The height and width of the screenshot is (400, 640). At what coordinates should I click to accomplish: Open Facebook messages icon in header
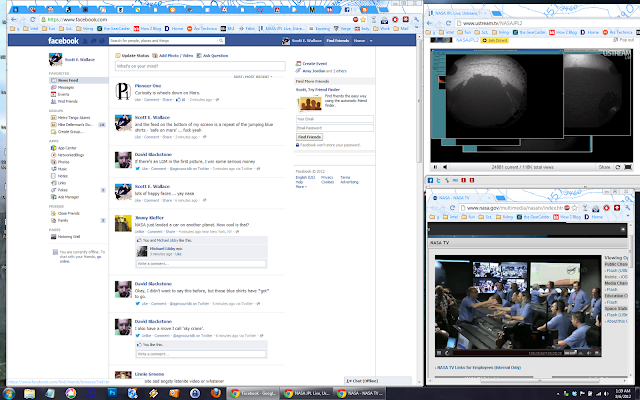tap(93, 41)
